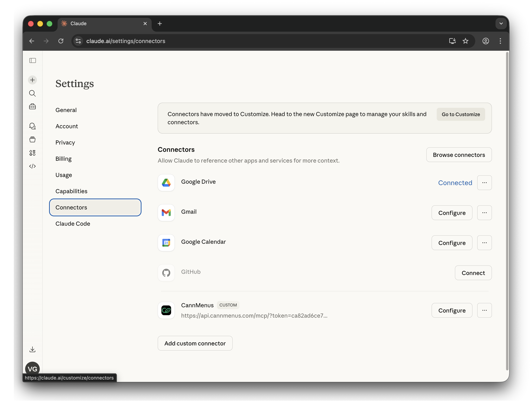The image size is (532, 412).
Task: Open Artifacts via the box icon
Action: [32, 139]
